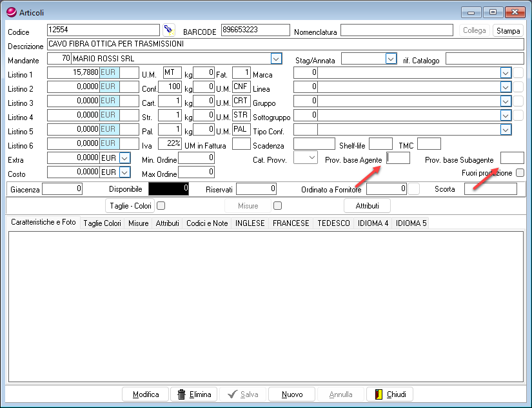Screen dimensions: 532x408
Task: Click the Scorta input field
Action: (x=491, y=189)
